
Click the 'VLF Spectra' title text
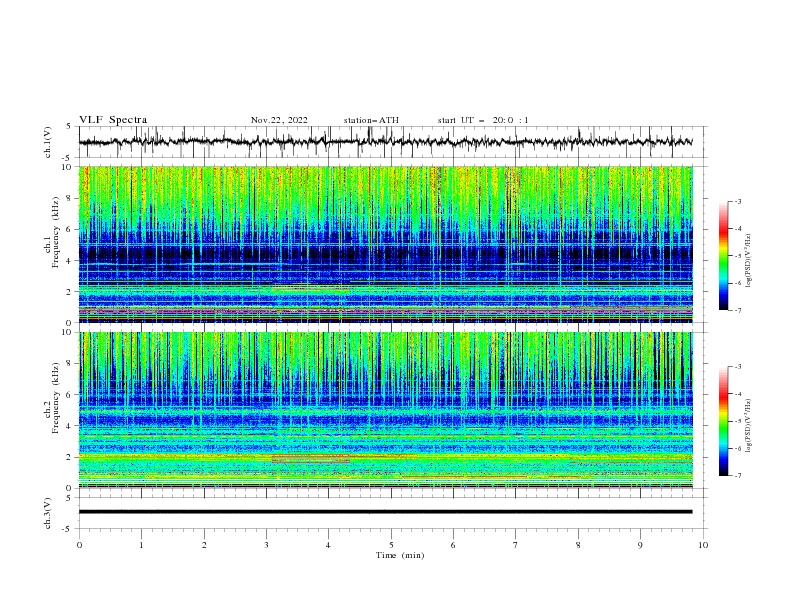(113, 120)
